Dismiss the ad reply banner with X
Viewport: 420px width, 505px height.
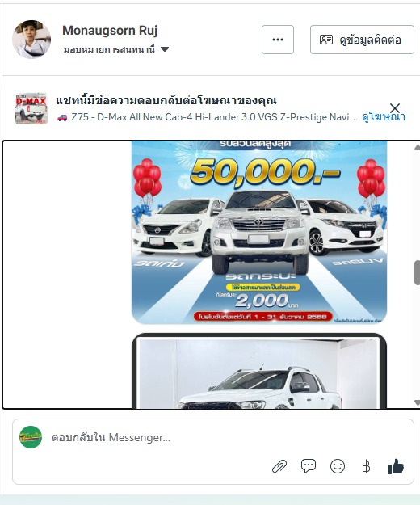pyautogui.click(x=395, y=108)
